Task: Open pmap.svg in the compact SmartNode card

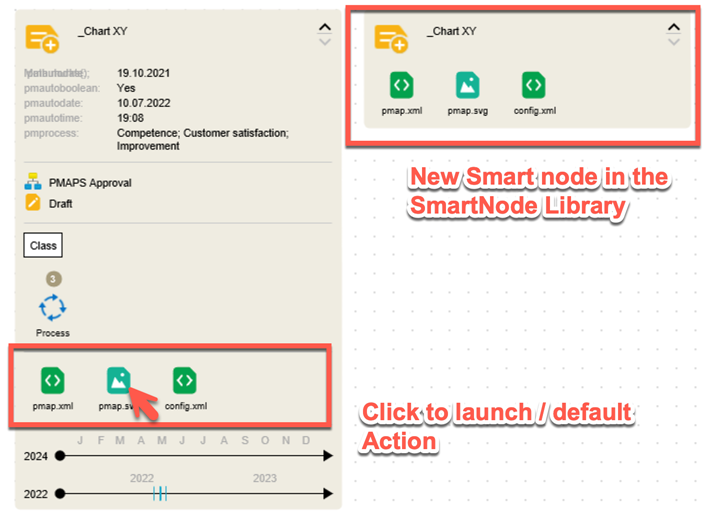Action: point(467,85)
